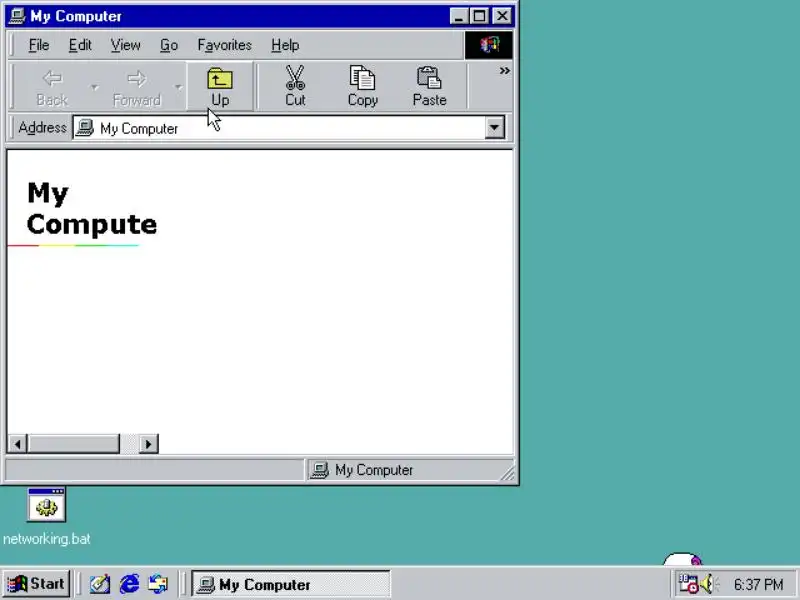Open the Back history dropdown arrow
This screenshot has height=600, width=800.
tap(94, 87)
